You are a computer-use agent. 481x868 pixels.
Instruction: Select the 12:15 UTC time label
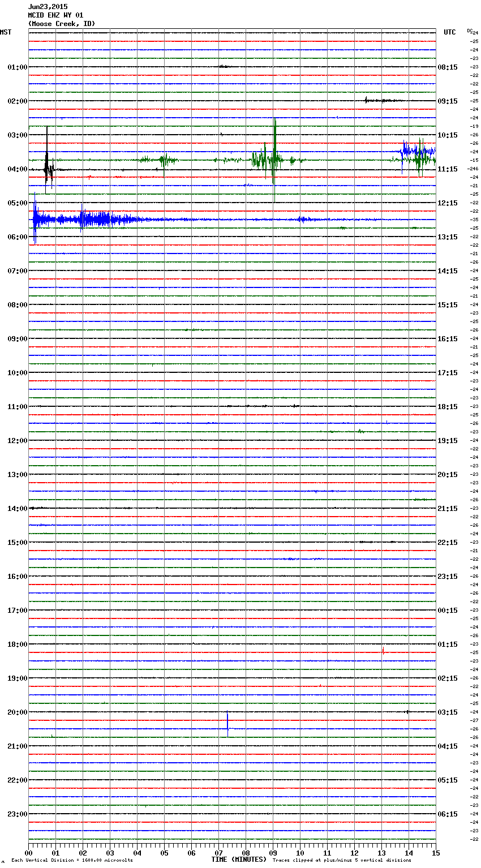click(448, 203)
